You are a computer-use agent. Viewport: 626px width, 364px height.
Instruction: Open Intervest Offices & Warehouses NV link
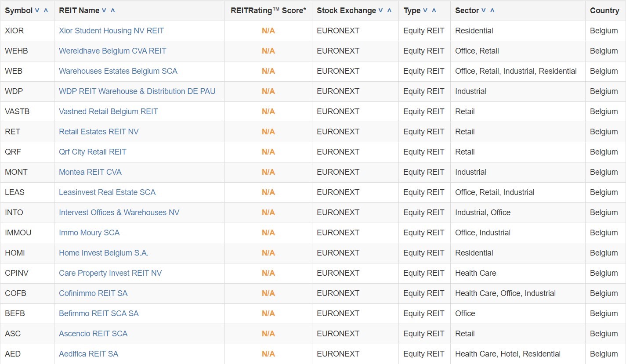point(119,213)
